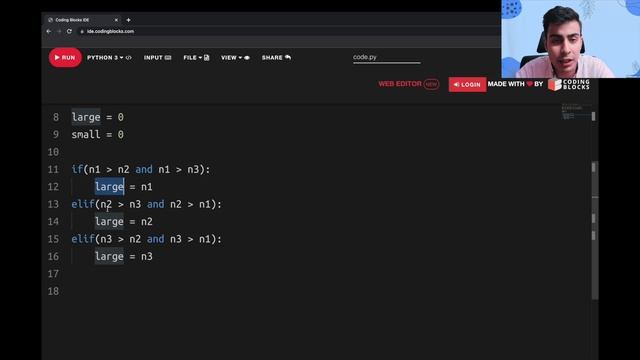The image size is (640, 360).
Task: Select the Coding Blocks IDE tab
Action: coord(81,20)
